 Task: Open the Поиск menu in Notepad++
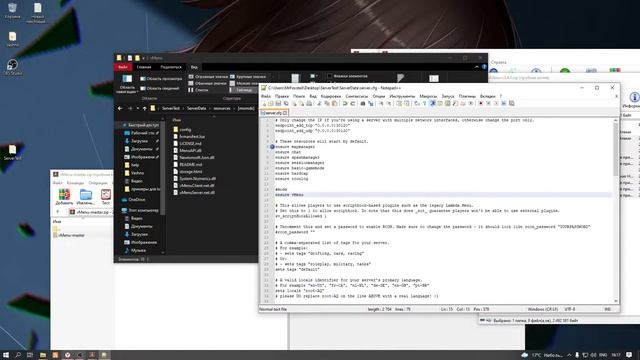click(x=299, y=96)
